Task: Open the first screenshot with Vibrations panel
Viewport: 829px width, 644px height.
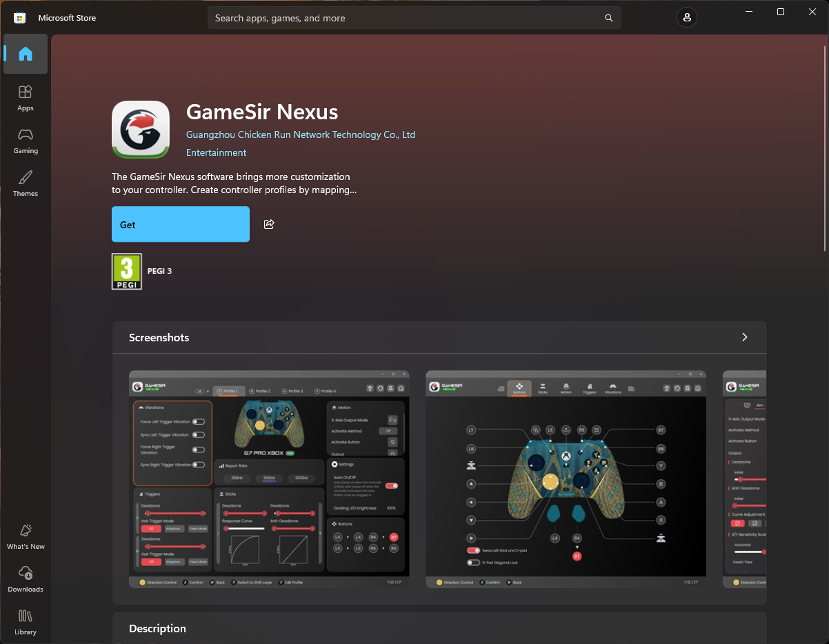Action: coord(269,479)
